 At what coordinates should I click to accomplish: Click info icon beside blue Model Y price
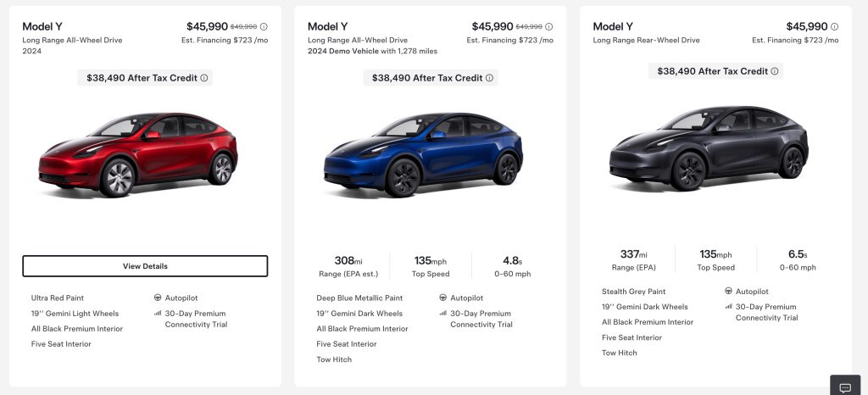click(x=549, y=27)
